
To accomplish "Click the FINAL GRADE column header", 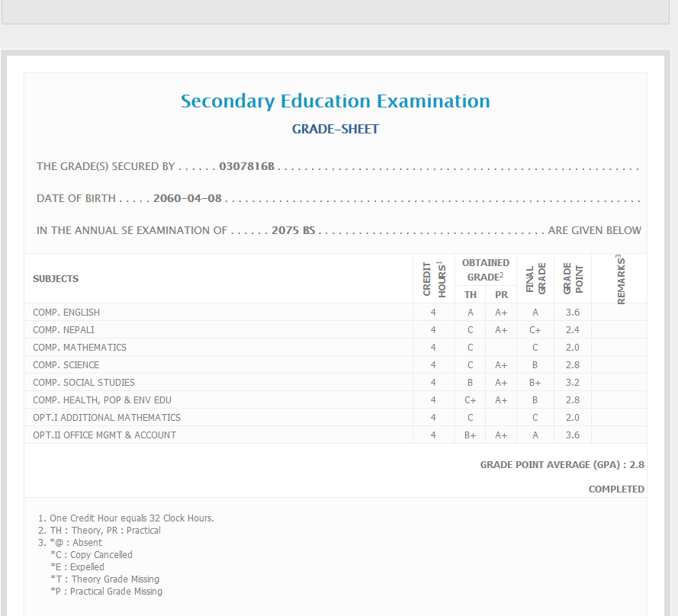I will tap(535, 278).
